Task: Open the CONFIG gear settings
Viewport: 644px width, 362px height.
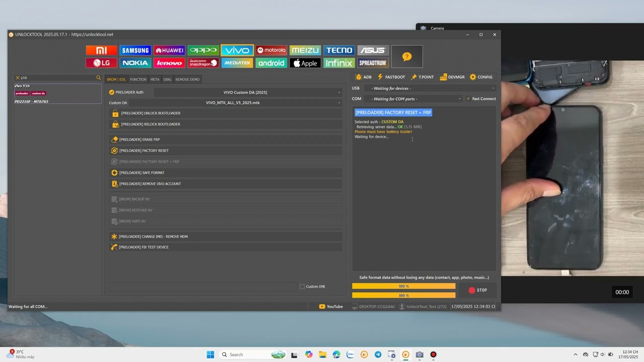Action: point(481,77)
